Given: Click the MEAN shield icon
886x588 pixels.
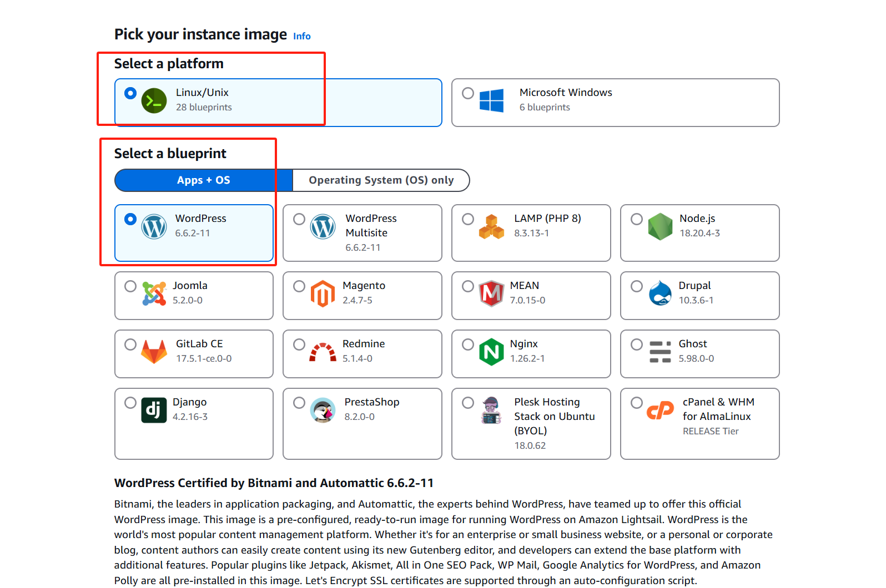Looking at the screenshot, I should tap(491, 293).
